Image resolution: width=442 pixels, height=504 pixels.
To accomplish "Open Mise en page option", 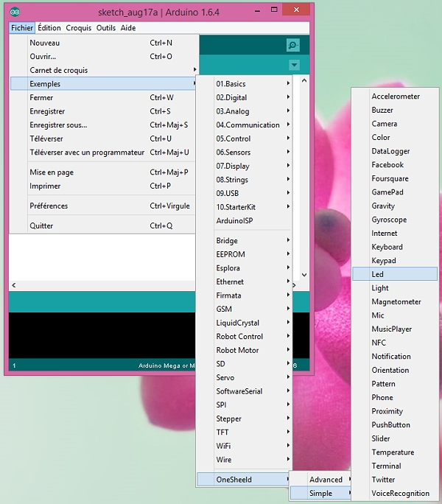I will 103,172.
